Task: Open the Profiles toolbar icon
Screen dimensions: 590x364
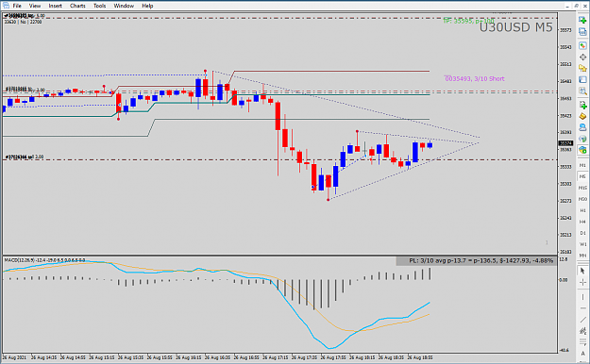Action: tap(582, 32)
